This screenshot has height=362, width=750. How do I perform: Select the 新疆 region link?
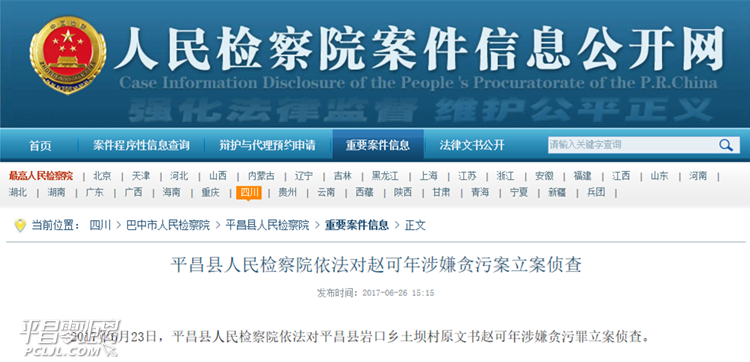(x=557, y=193)
